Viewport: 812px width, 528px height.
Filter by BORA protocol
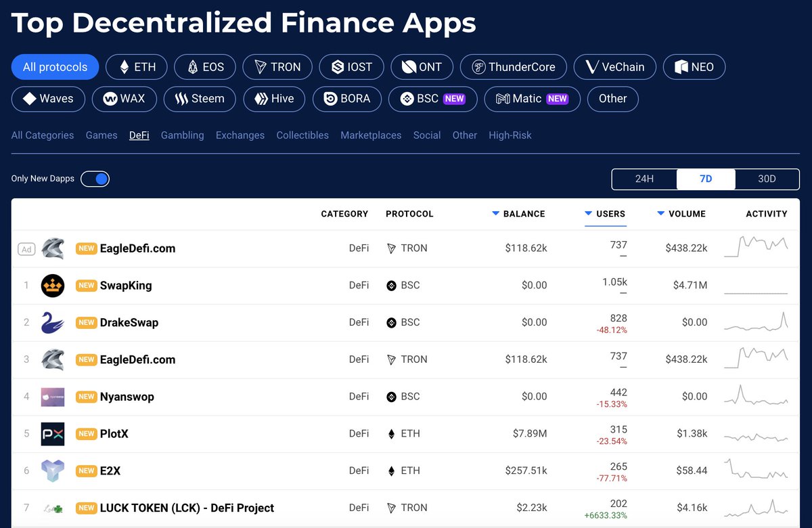346,99
